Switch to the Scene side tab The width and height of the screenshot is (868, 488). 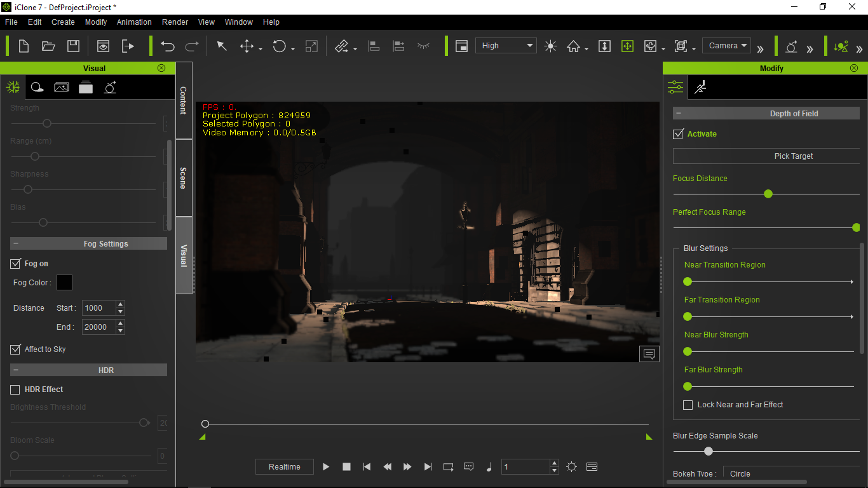[x=184, y=178]
